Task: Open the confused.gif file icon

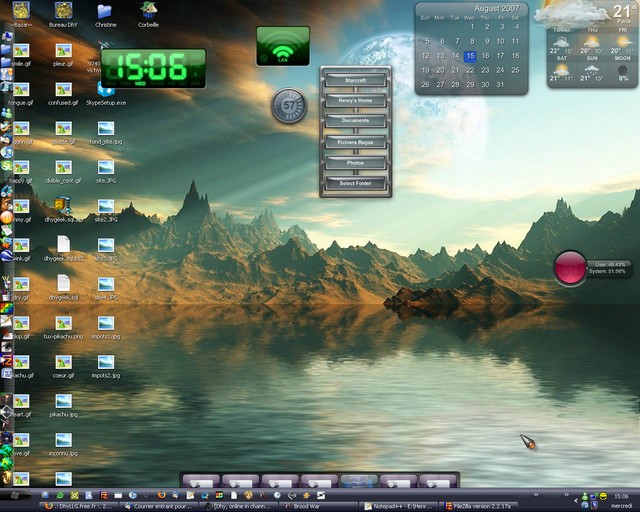Action: (x=63, y=94)
